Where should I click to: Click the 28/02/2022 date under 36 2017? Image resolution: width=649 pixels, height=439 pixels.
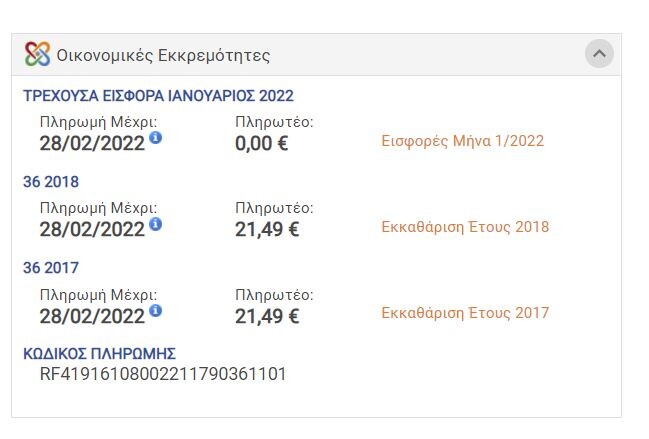point(92,317)
